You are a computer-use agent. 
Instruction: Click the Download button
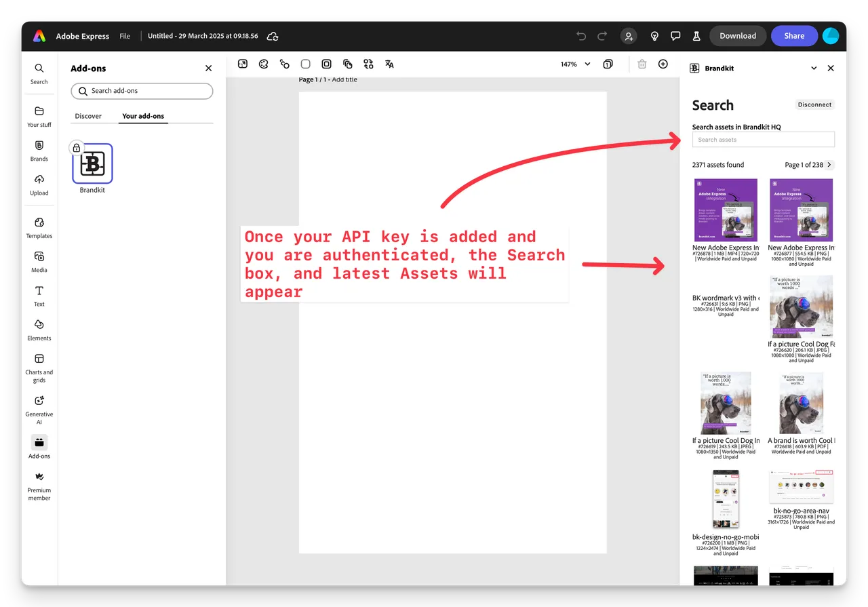coord(738,36)
